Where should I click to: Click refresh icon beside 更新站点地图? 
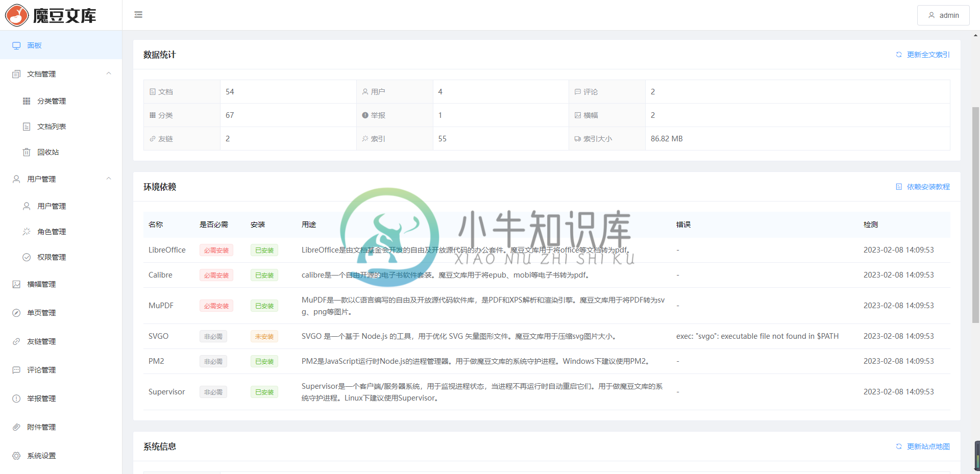(x=899, y=446)
